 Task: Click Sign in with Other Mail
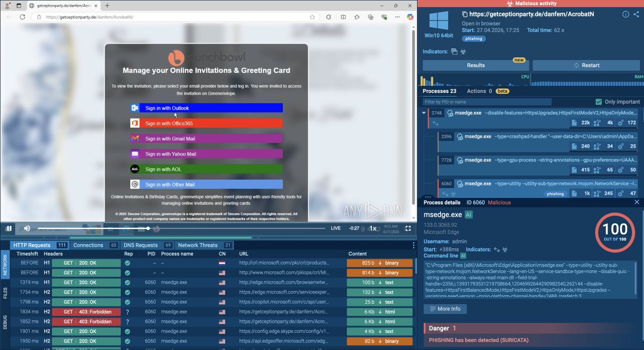(x=207, y=184)
